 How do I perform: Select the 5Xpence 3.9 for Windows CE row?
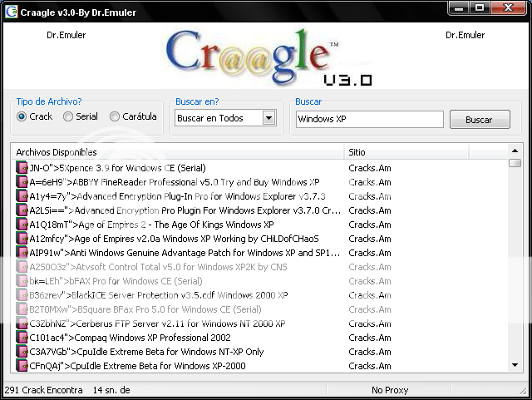tap(117, 168)
